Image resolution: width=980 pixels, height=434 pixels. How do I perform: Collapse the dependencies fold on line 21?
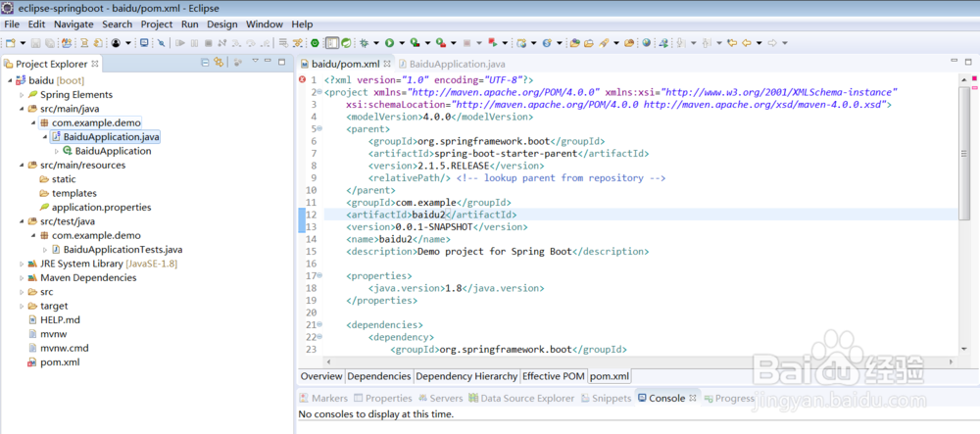tap(319, 324)
